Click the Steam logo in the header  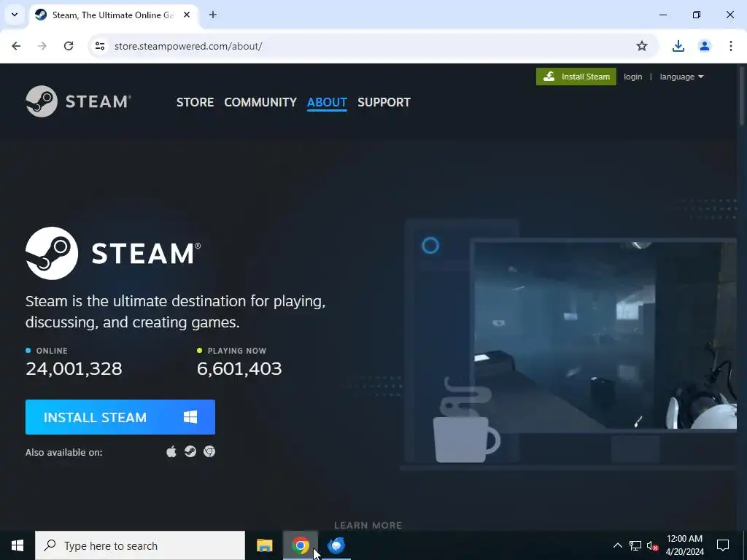coord(78,101)
